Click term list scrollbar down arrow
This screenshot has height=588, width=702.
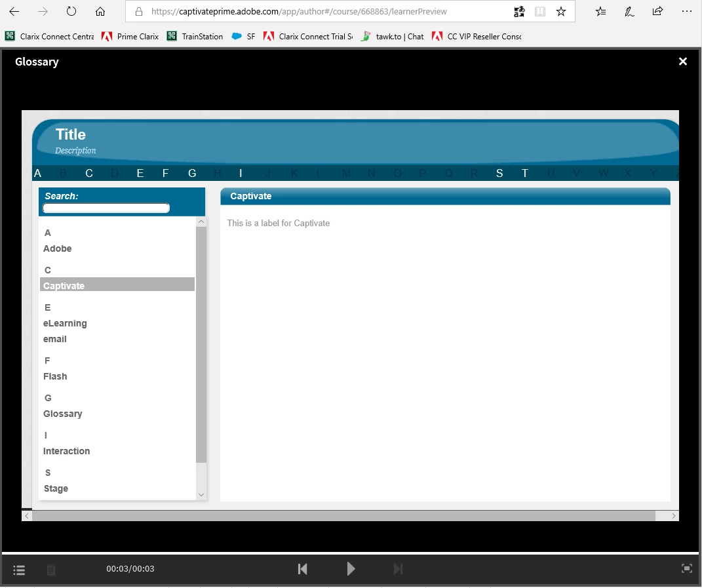pos(201,495)
